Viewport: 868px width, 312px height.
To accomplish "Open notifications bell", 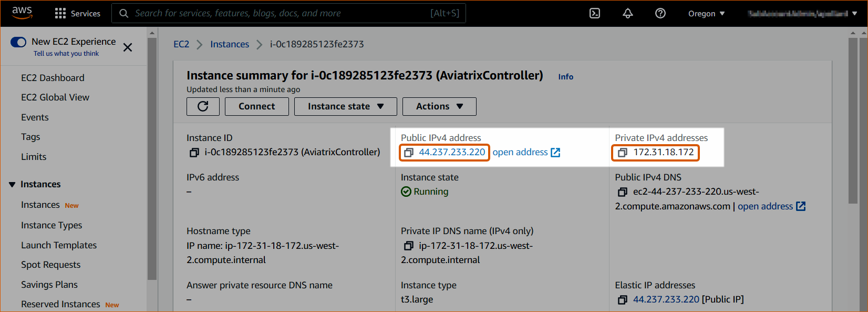I will tap(627, 13).
